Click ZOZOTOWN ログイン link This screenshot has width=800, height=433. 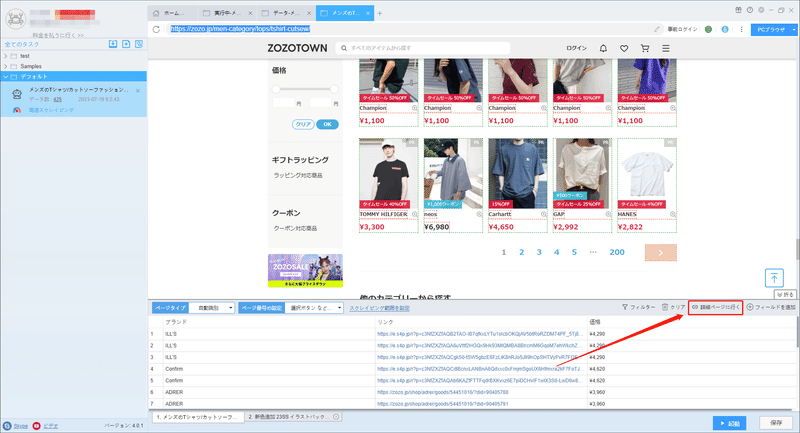577,48
